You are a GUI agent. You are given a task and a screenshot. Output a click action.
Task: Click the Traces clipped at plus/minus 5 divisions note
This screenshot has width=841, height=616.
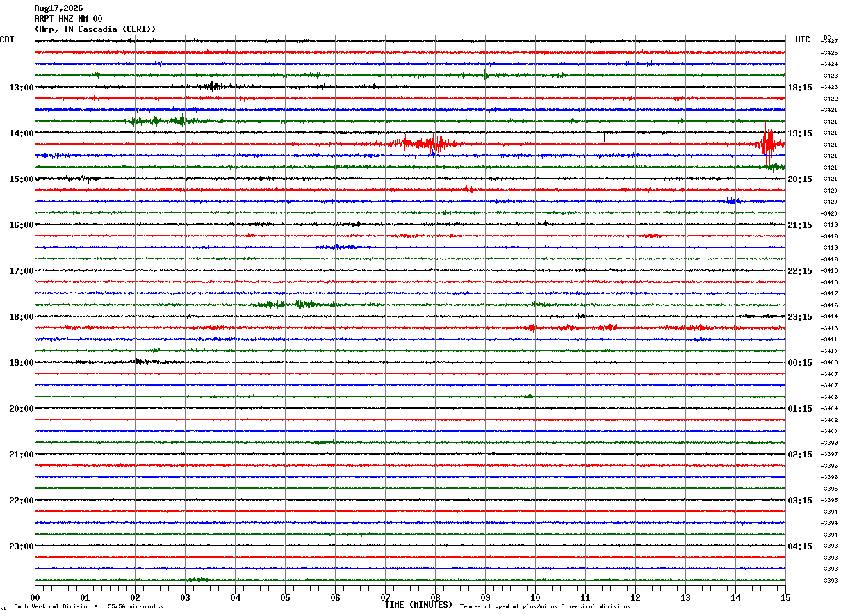(x=545, y=606)
